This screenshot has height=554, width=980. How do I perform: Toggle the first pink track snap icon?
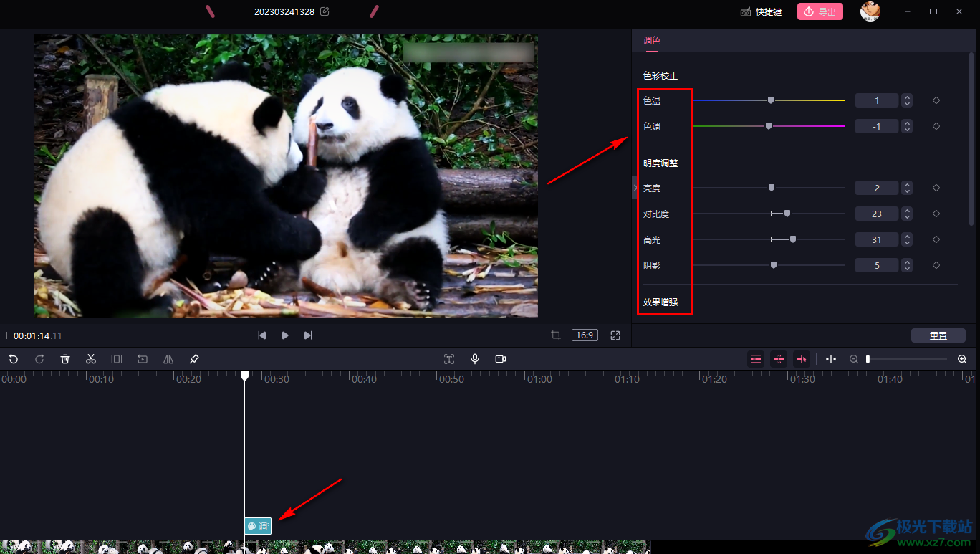click(756, 359)
